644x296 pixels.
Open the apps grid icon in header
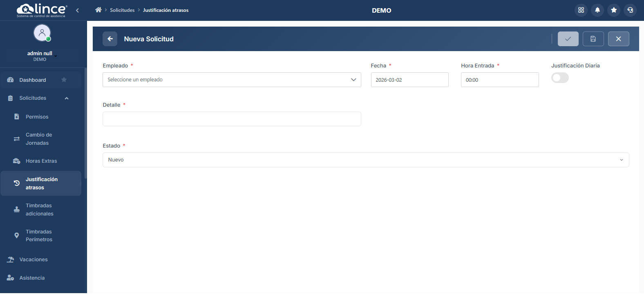581,10
